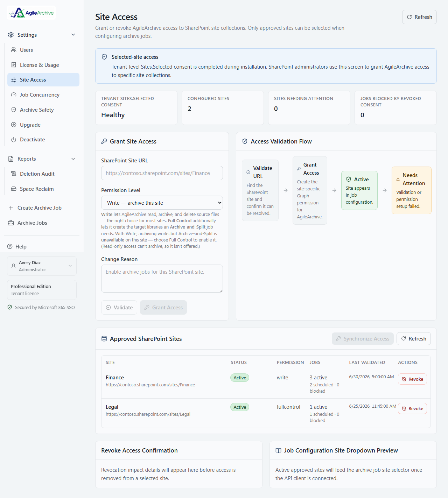Click the AgileArchive logo
The height and width of the screenshot is (498, 448).
31,13
